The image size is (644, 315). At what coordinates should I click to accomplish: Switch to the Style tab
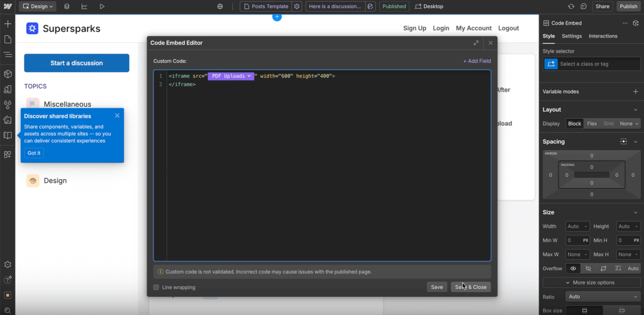pyautogui.click(x=548, y=36)
